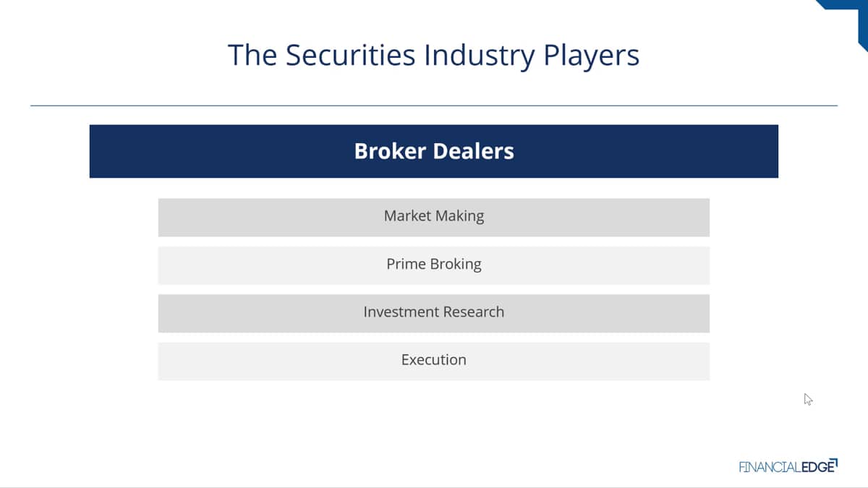Click the 'FINANCIAL' text in the logo
The width and height of the screenshot is (868, 488).
[770, 467]
